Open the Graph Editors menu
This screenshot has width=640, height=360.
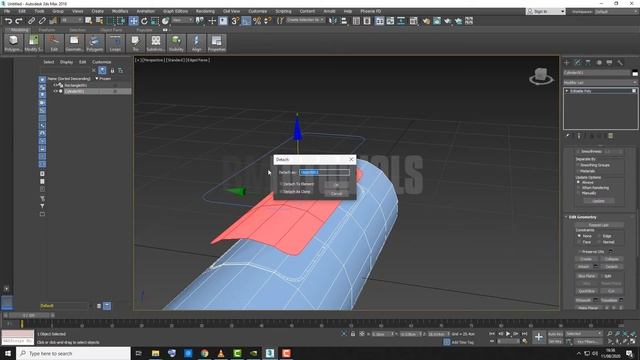pos(176,11)
